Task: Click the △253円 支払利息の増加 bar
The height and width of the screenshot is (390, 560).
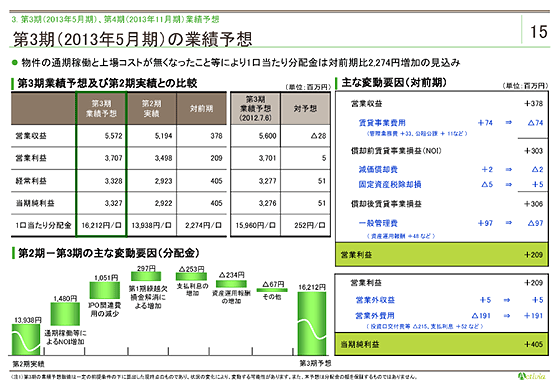Action: [x=191, y=276]
